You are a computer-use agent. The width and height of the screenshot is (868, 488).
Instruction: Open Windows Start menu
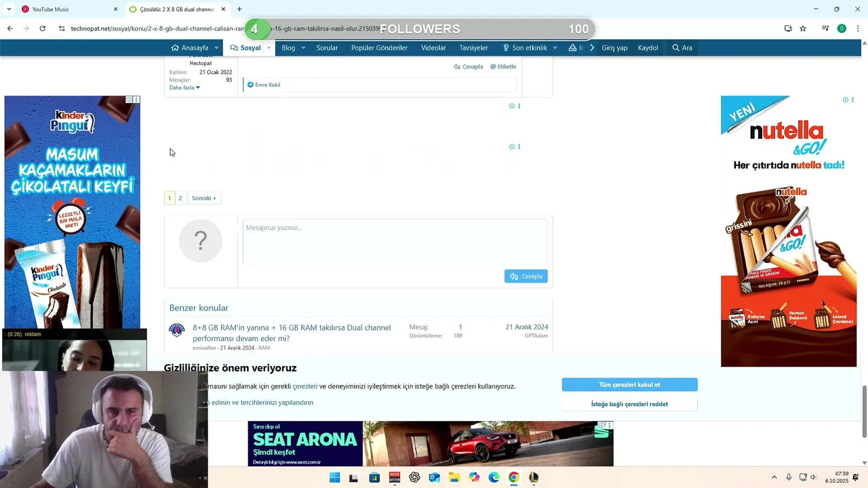pyautogui.click(x=334, y=477)
